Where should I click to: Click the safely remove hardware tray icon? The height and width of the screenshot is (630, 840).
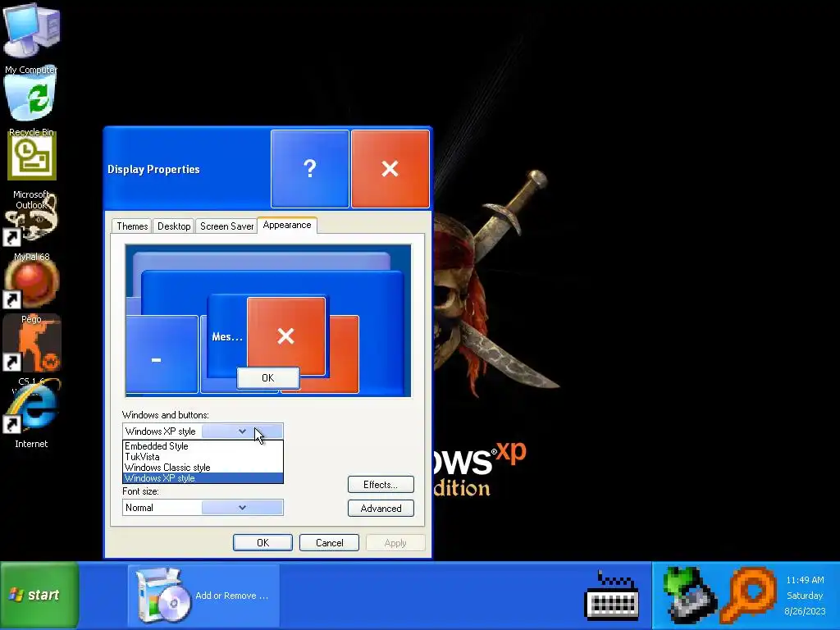pos(688,596)
